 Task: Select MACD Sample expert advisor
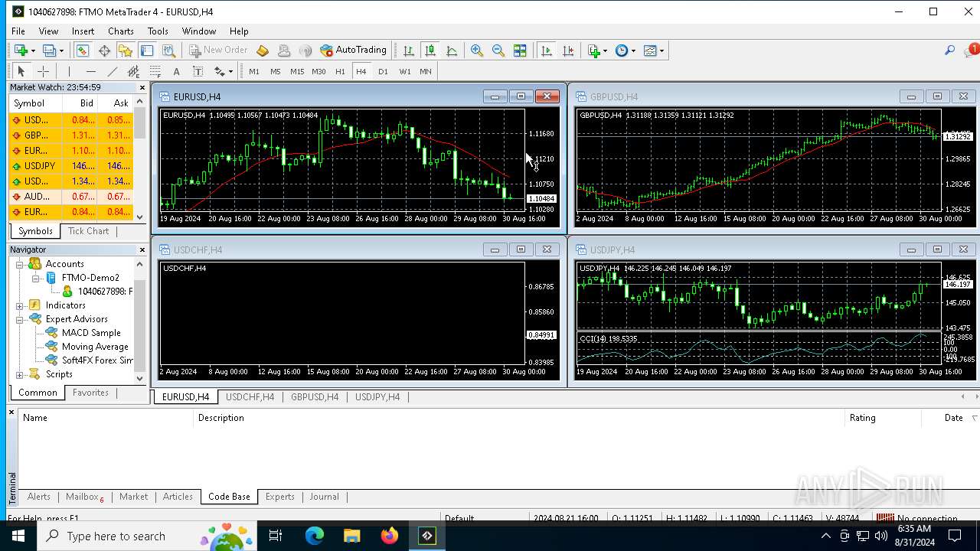click(91, 333)
